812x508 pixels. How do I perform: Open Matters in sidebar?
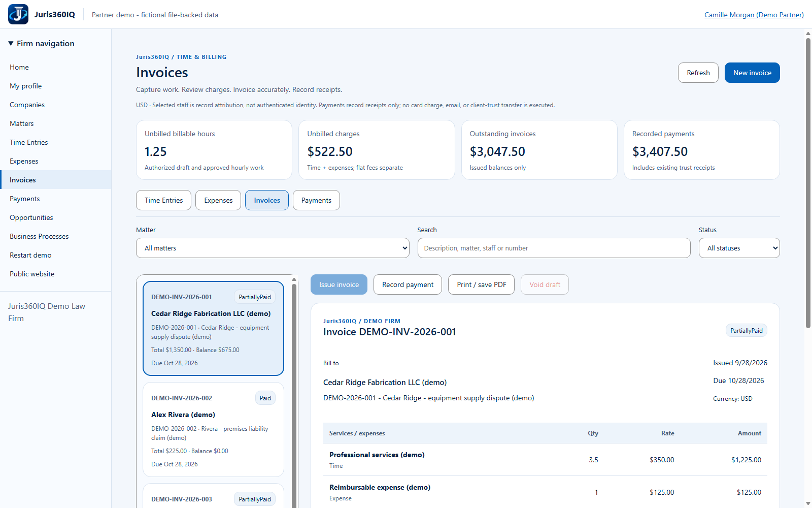pos(56,123)
